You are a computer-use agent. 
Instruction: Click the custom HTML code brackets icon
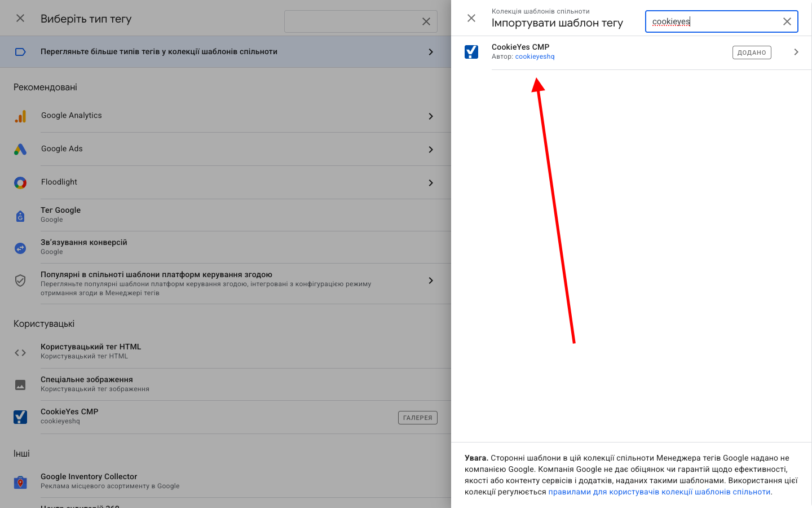click(x=20, y=353)
